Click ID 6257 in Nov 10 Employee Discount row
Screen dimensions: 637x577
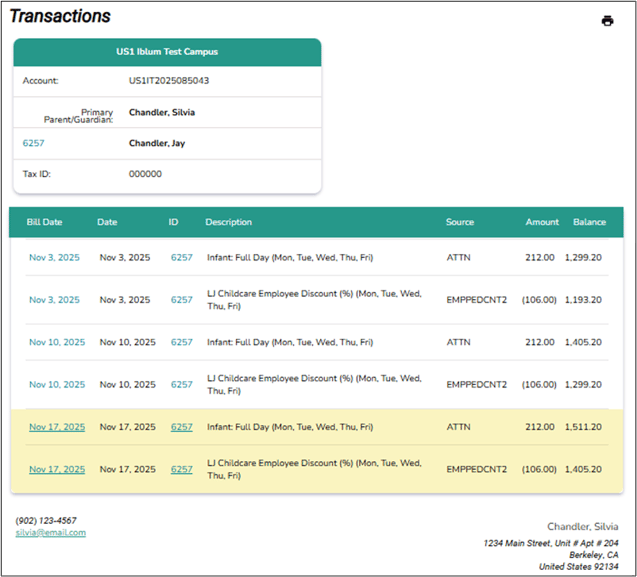(x=181, y=385)
